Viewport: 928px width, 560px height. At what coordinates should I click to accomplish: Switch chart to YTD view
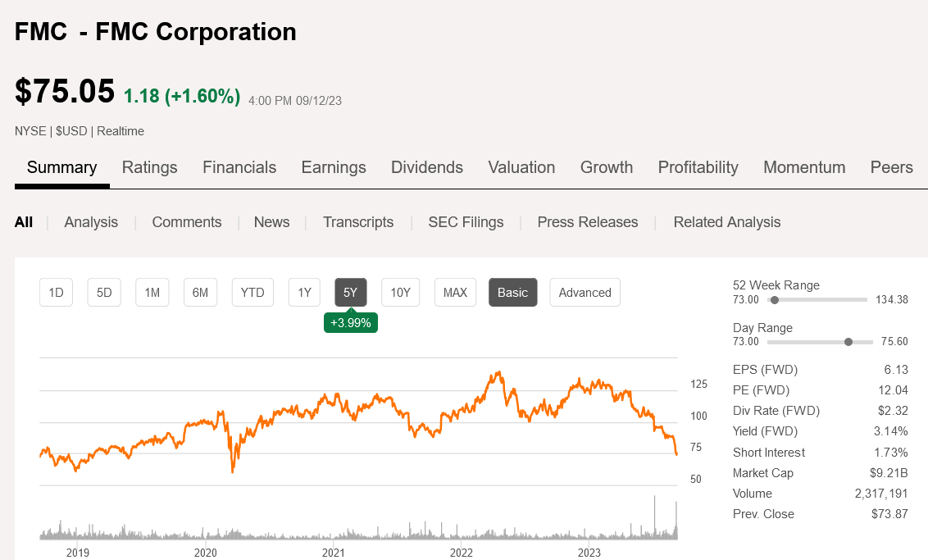click(252, 292)
